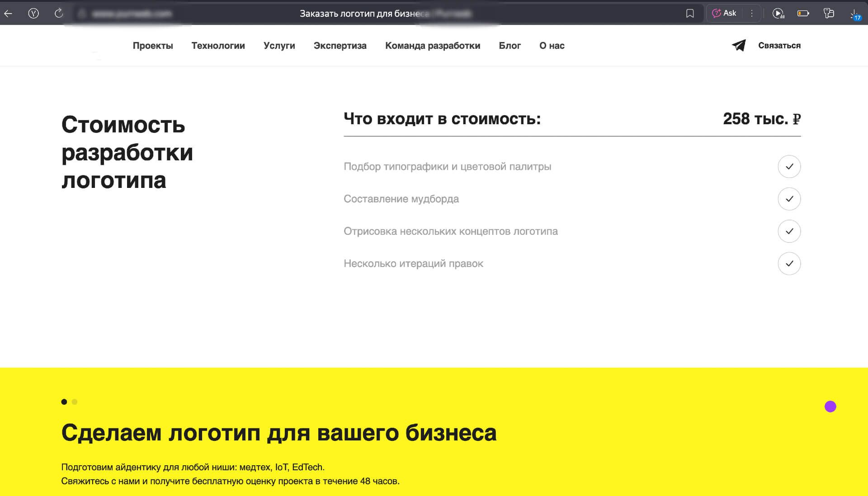Click the paper plane icon near Связаться
The image size is (868, 496).
click(738, 45)
